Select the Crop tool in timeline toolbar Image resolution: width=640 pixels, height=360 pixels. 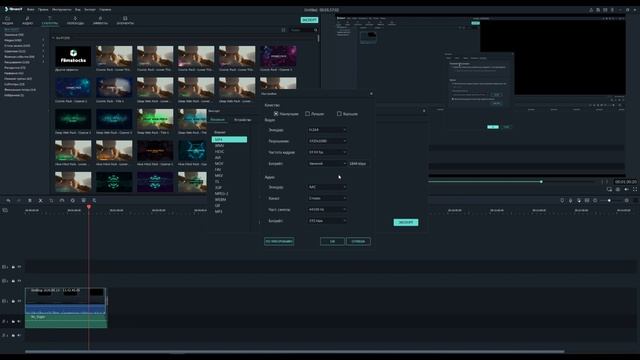point(51,200)
